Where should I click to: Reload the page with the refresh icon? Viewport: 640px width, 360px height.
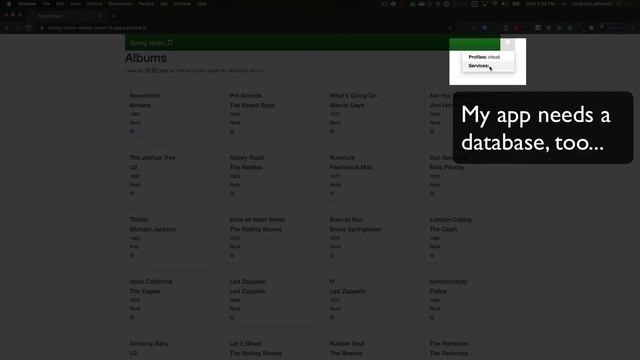(29, 28)
